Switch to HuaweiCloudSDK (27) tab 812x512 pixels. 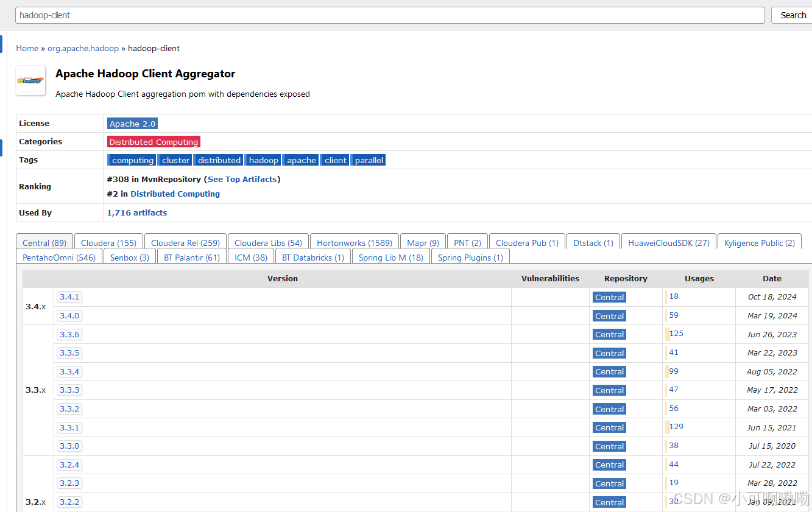point(669,243)
